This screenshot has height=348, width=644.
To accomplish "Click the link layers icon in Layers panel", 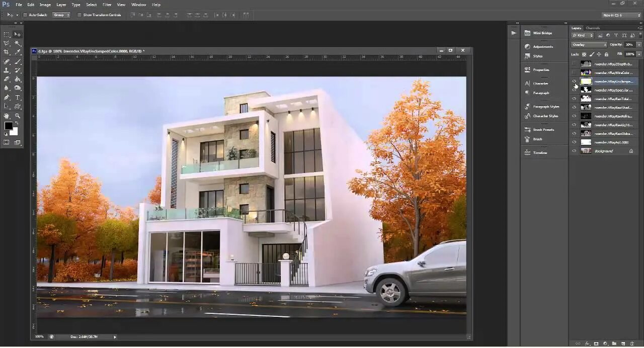I will [x=578, y=343].
